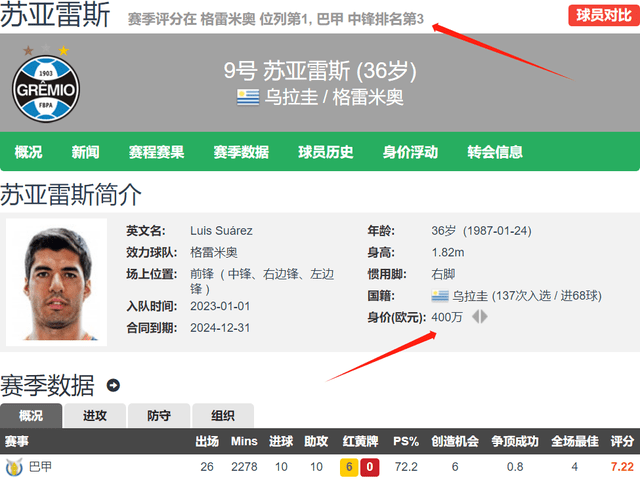Click the arrow icon beside 赛季数据 heading

pos(113,385)
